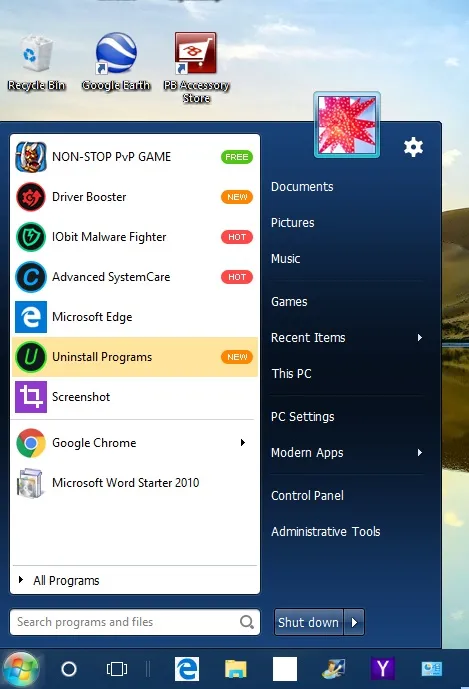
Task: Click the rightmost taskbar icon
Action: tap(432, 669)
